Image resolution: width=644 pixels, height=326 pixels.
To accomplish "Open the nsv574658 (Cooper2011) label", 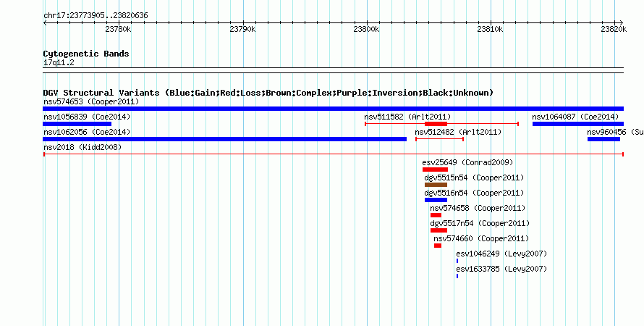I will 478,208.
